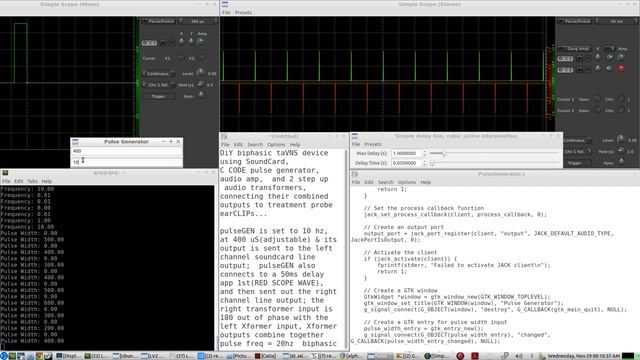The image size is (640, 360).
Task: Click the Max Delay slider handle
Action: coord(444,153)
